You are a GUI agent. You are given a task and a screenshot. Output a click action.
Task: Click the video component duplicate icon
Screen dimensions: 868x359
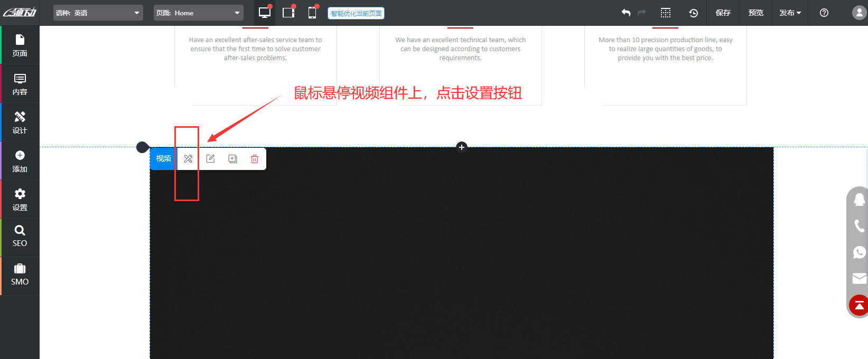tap(232, 159)
